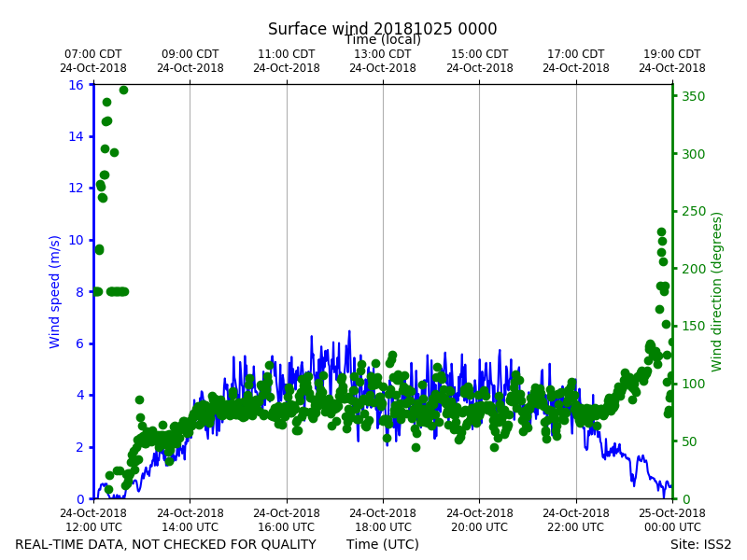
Task: Click the green '300' direction tick
Action: click(x=693, y=154)
